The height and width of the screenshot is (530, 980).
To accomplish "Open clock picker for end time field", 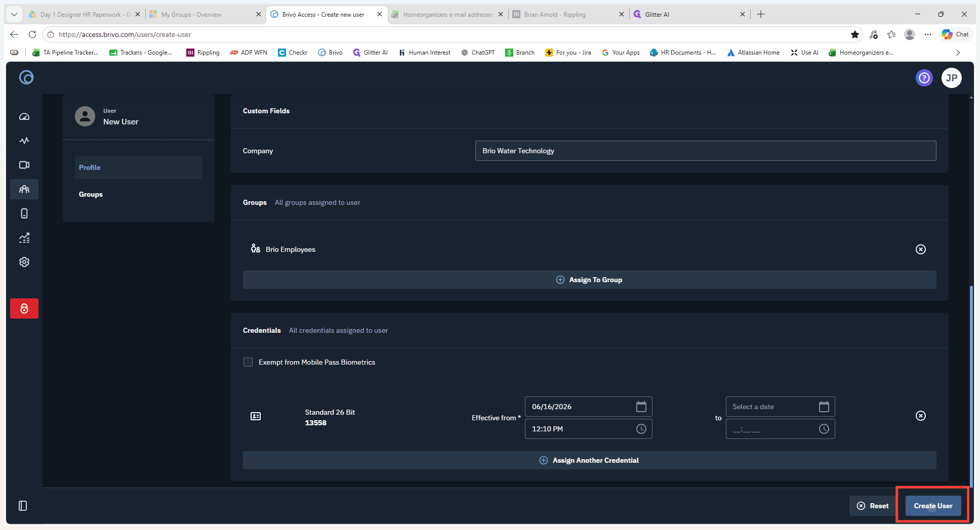I will [824, 429].
